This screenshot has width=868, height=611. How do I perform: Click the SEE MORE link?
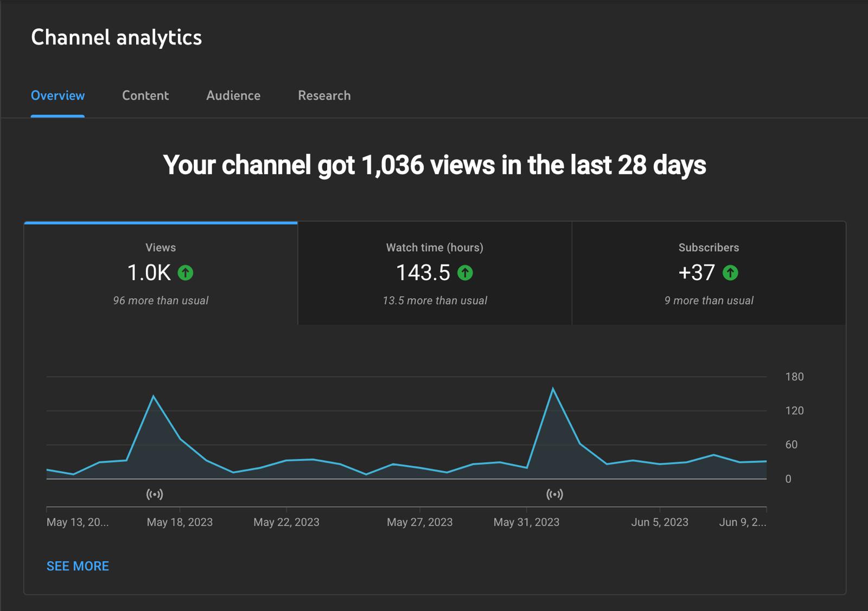(78, 566)
